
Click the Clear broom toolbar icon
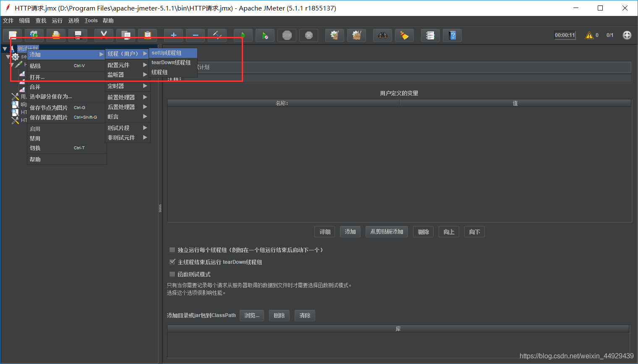[335, 35]
